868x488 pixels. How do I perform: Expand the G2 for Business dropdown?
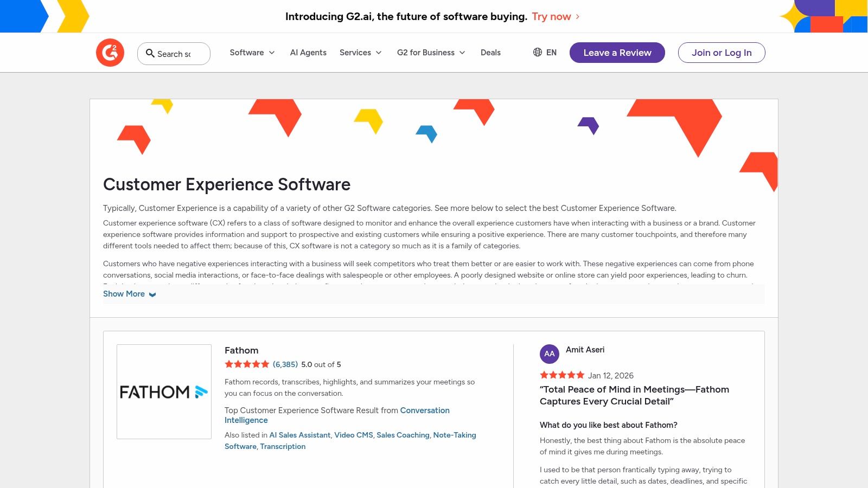[431, 53]
